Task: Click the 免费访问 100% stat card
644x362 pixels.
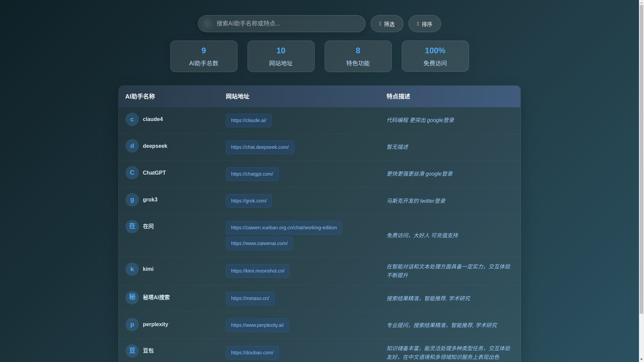Action: [x=435, y=56]
